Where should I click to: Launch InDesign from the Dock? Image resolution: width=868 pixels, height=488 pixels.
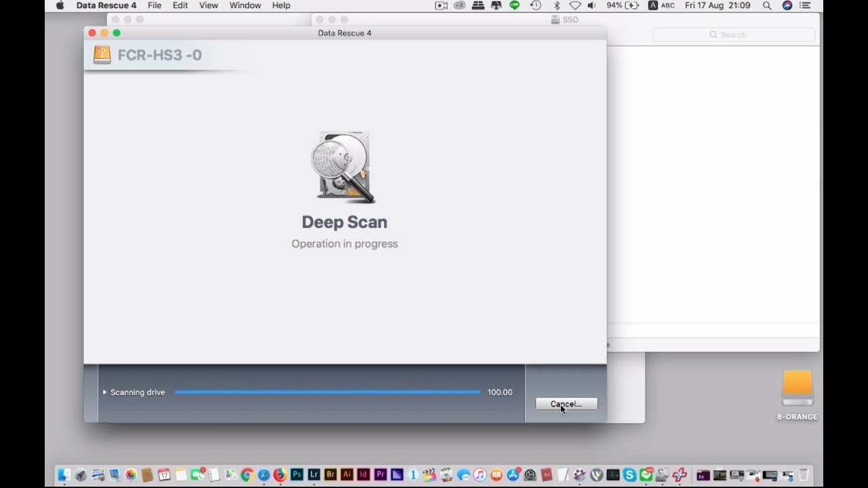tap(363, 475)
